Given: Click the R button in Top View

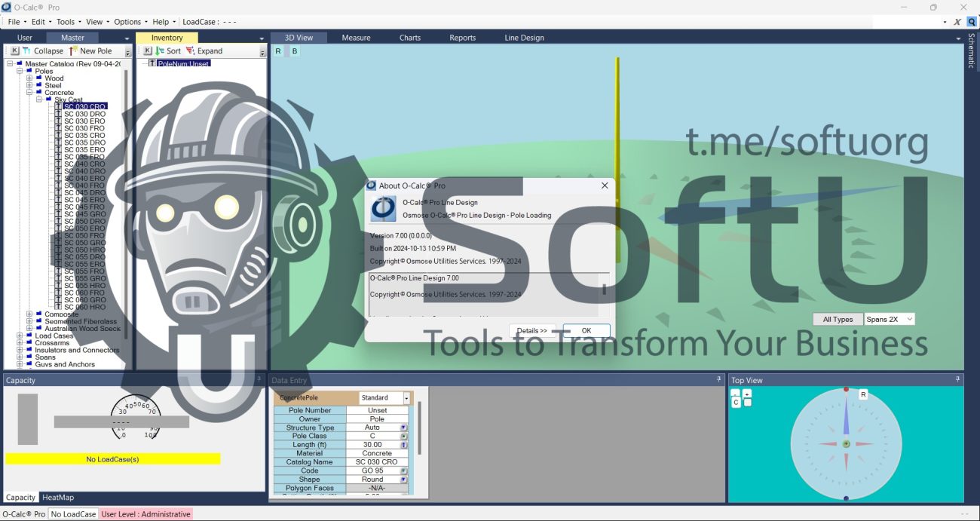Looking at the screenshot, I should point(863,394).
